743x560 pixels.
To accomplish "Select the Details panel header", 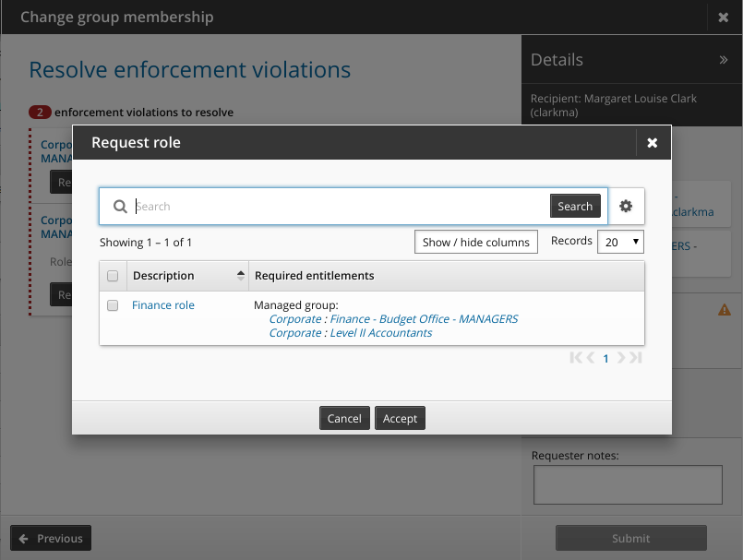I will click(556, 60).
